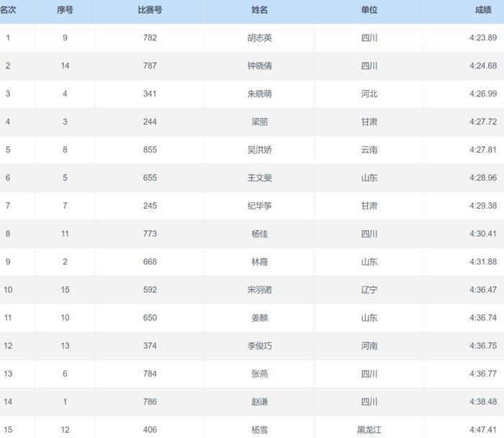The image size is (504, 438).
Task: Click the result 4:47.41
Action: point(483,429)
